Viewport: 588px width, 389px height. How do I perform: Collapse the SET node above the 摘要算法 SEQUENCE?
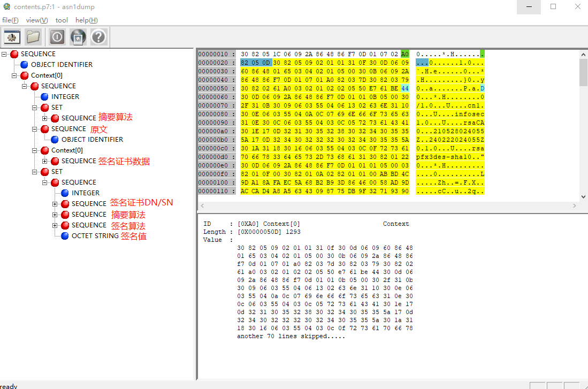click(x=34, y=108)
